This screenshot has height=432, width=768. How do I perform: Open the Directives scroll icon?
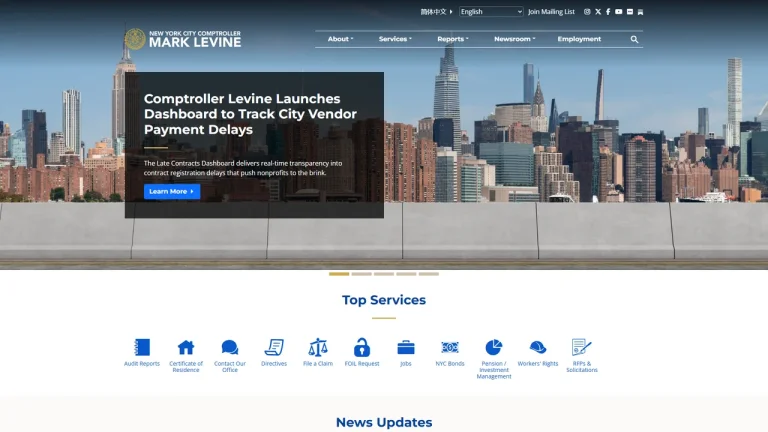point(274,347)
